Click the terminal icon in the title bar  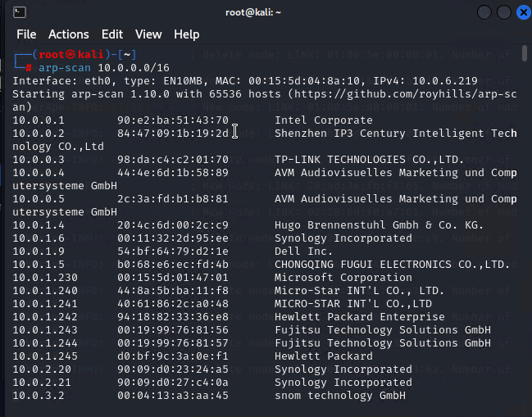pyautogui.click(x=20, y=12)
